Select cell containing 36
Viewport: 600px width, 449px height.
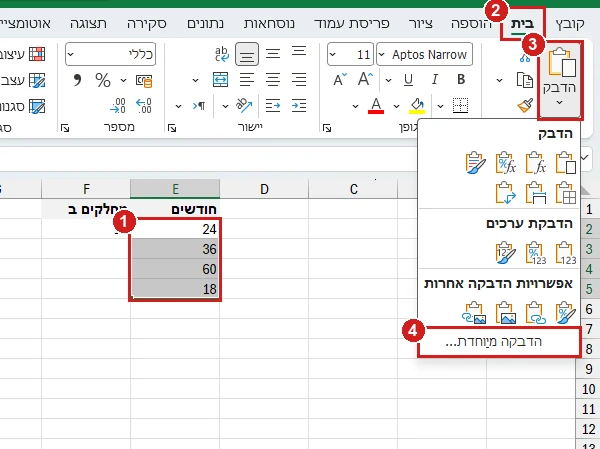(175, 249)
